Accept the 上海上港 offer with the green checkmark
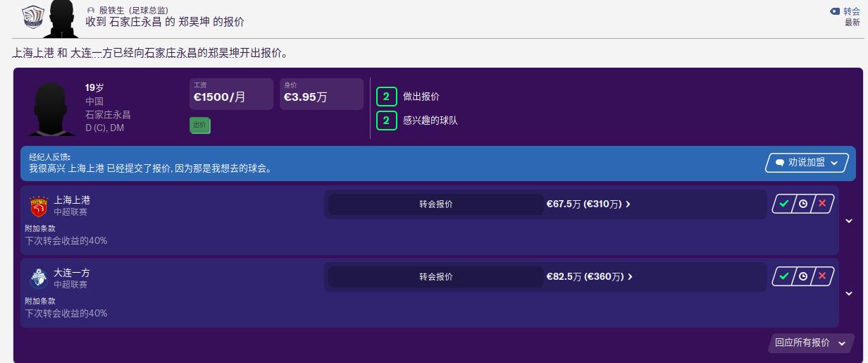 [783, 204]
